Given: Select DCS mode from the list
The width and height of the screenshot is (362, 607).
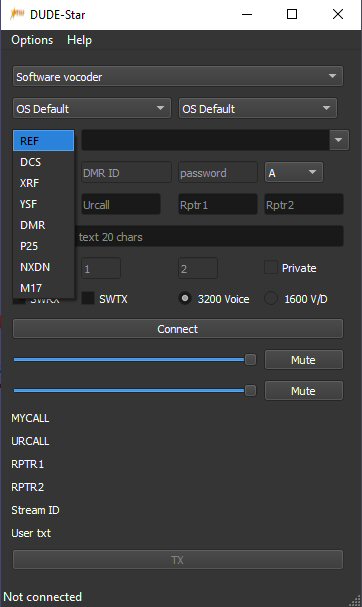Looking at the screenshot, I should (x=43, y=162).
